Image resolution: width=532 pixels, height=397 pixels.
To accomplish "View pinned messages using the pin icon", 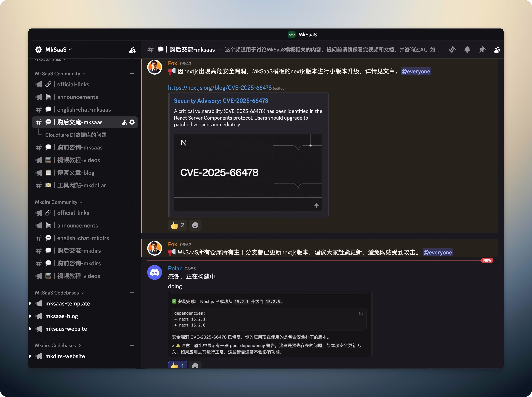I will pyautogui.click(x=482, y=50).
